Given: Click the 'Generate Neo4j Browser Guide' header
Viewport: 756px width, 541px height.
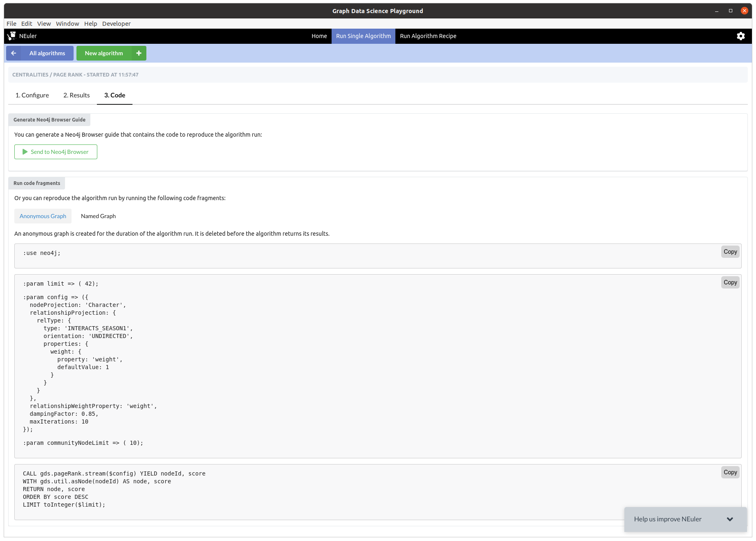Looking at the screenshot, I should 49,120.
